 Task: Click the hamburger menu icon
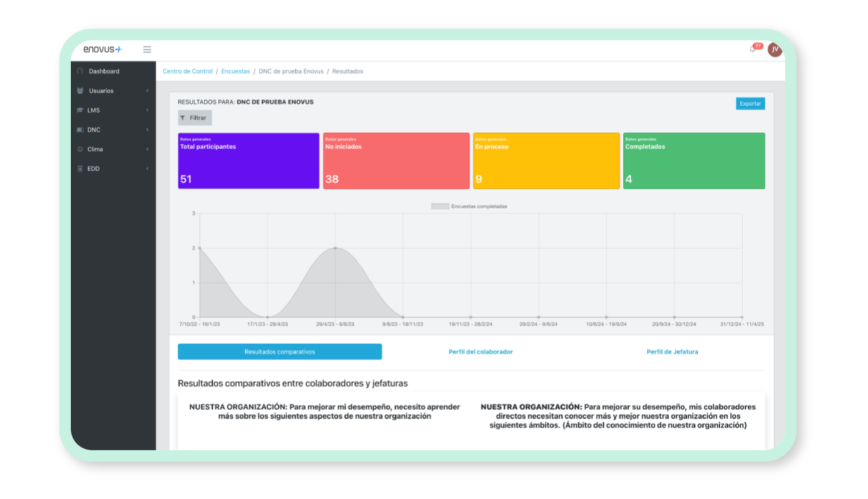point(147,49)
